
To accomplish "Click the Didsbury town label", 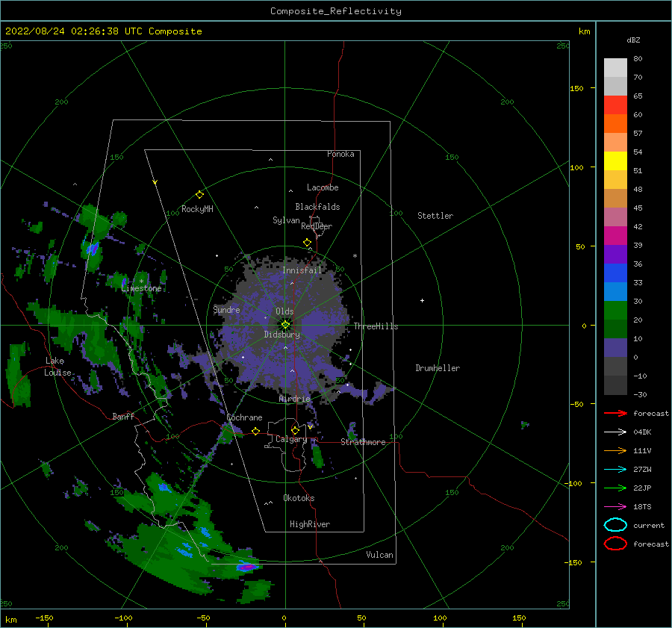I will pyautogui.click(x=282, y=335).
